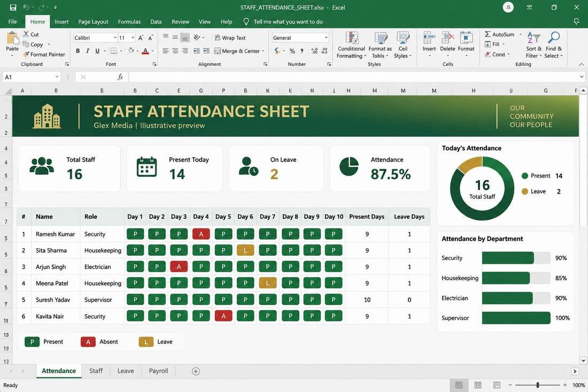Switch to the Page Layout tab

tap(93, 22)
